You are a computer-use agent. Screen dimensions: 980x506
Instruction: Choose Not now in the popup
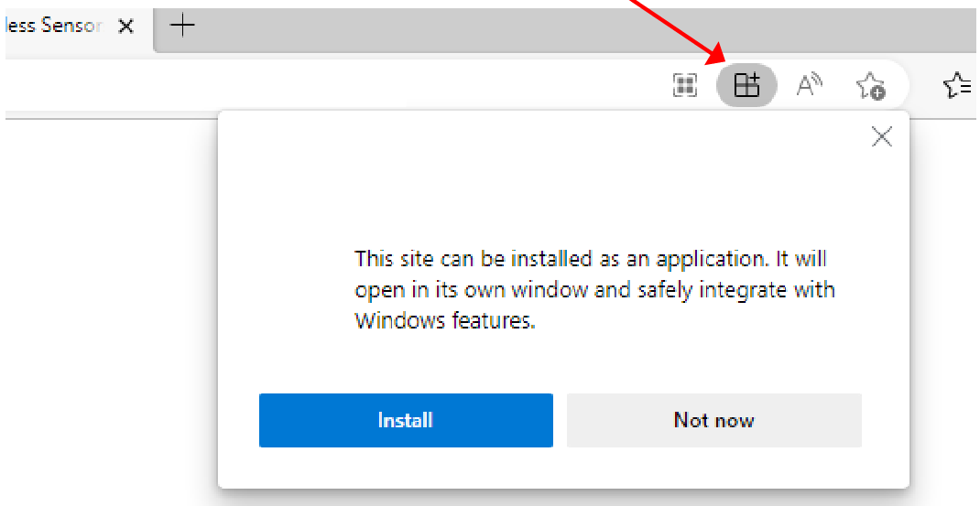(713, 420)
